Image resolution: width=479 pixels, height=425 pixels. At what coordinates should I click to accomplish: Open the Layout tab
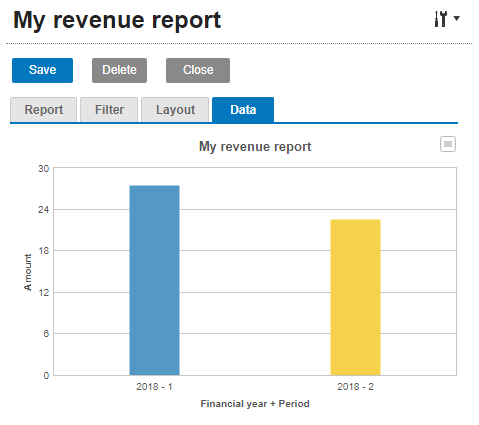click(x=175, y=110)
